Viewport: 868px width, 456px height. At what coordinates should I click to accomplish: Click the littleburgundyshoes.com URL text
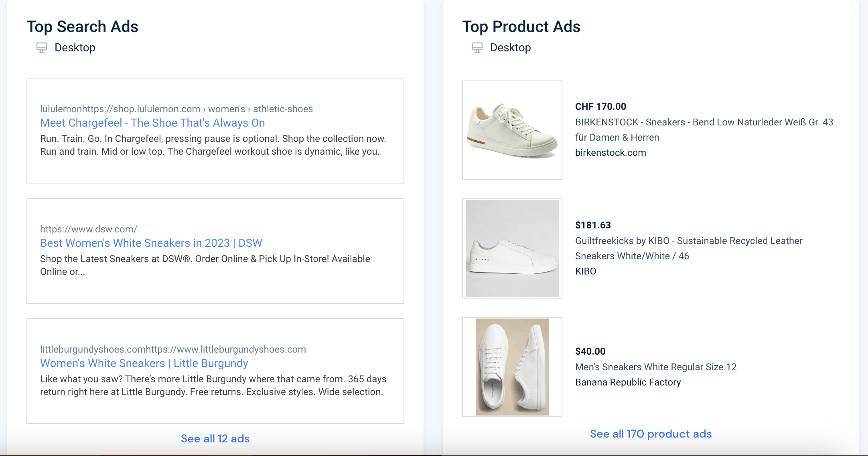coord(172,349)
